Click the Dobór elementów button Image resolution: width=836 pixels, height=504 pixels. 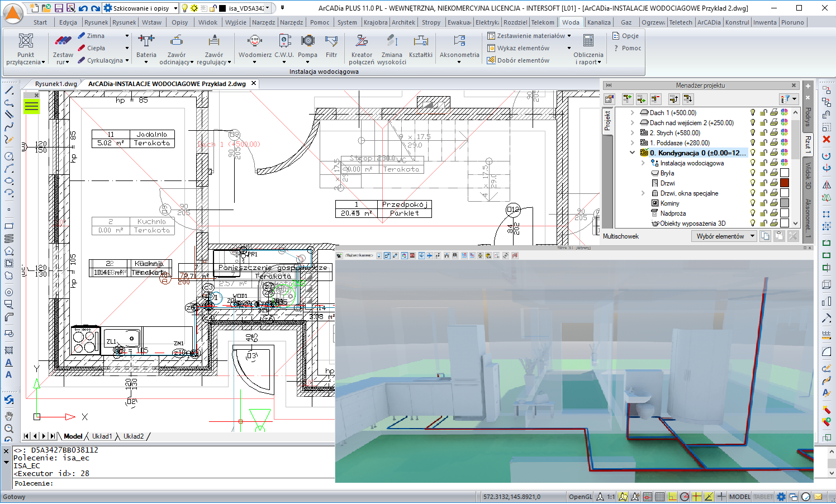523,60
